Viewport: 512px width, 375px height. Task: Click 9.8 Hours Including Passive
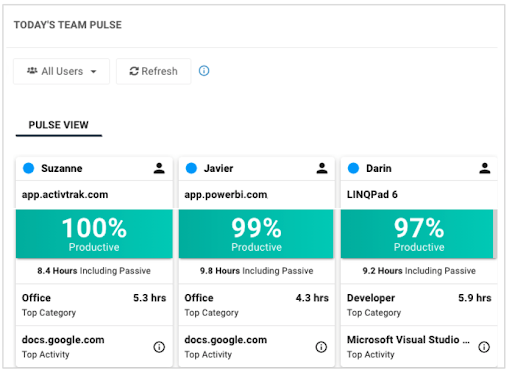[256, 271]
